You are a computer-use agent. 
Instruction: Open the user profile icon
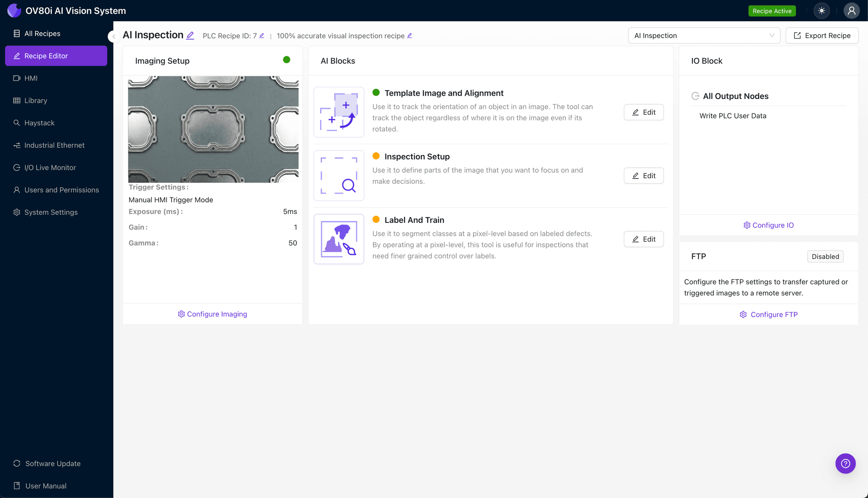tap(852, 11)
